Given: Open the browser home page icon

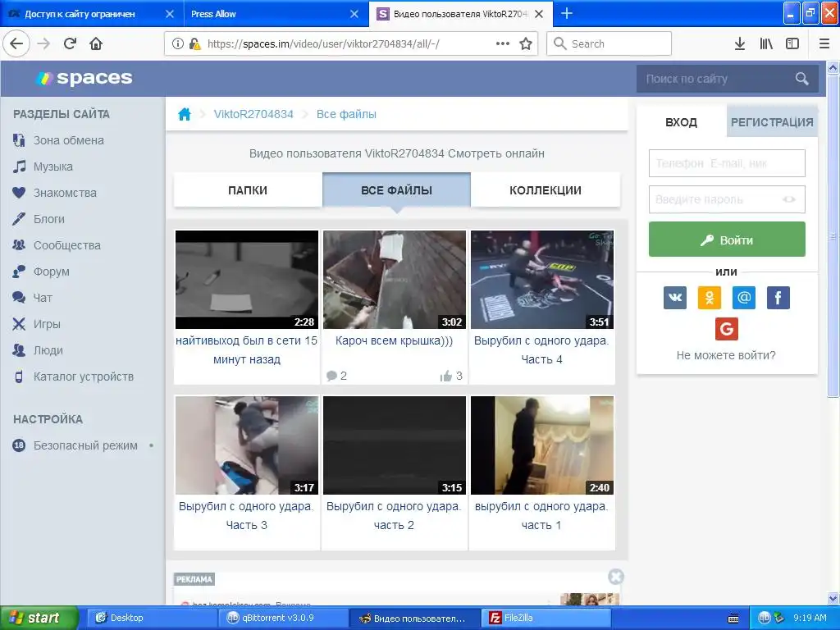Looking at the screenshot, I should [x=96, y=43].
